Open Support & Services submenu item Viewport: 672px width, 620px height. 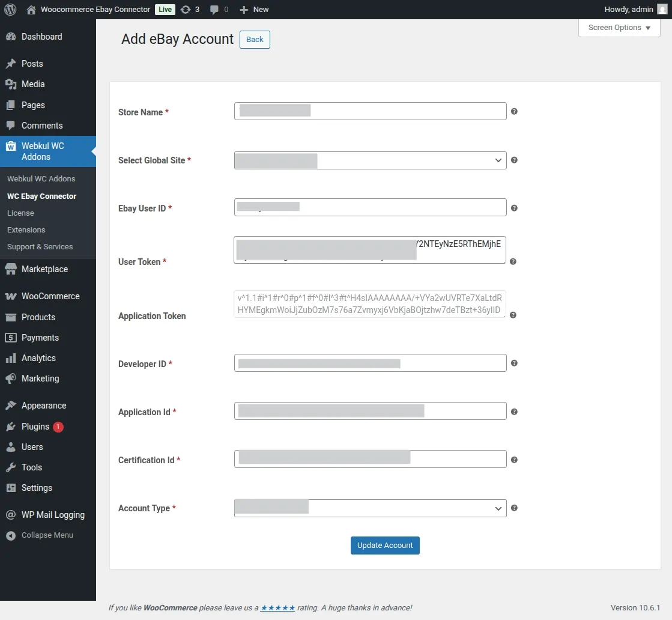(x=40, y=246)
